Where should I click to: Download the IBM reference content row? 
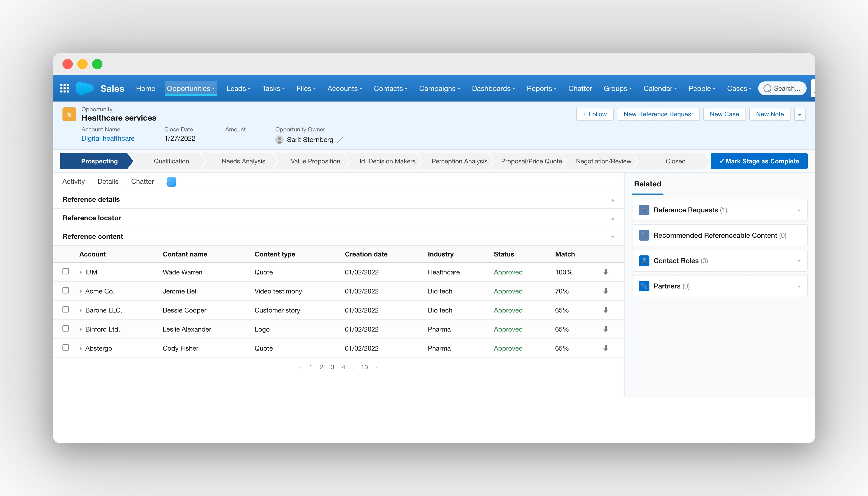coord(605,272)
